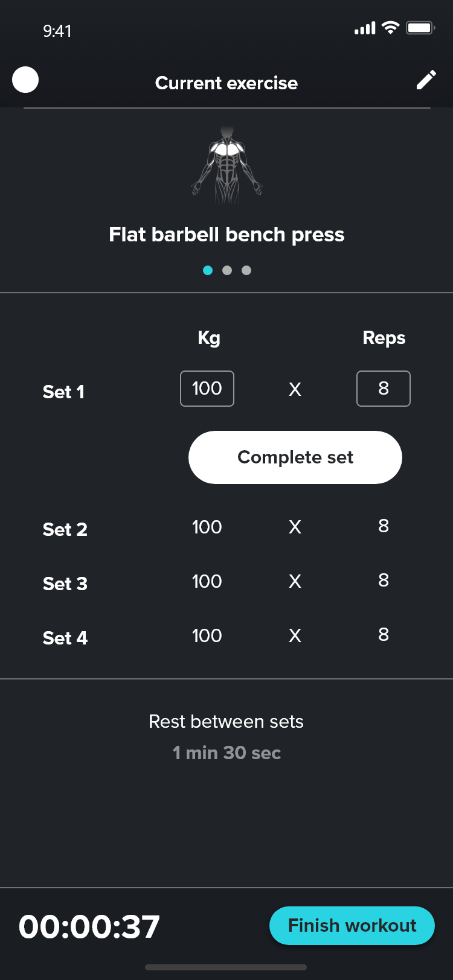This screenshot has height=980, width=453.
Task: Select the Set 4 row label
Action: (x=65, y=638)
